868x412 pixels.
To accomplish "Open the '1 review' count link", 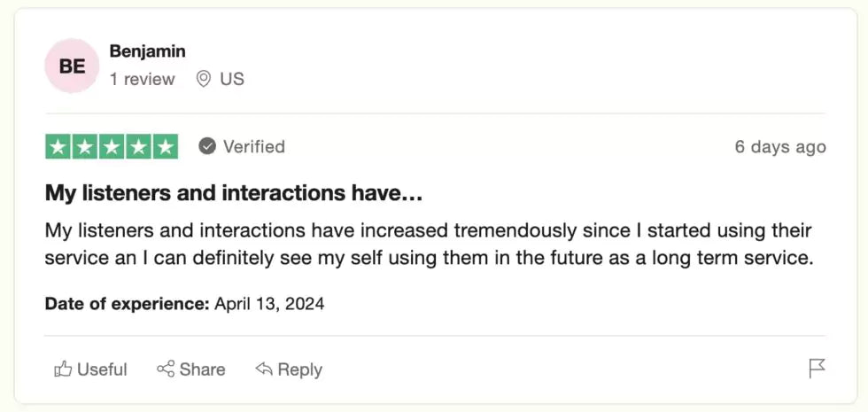I will [142, 79].
